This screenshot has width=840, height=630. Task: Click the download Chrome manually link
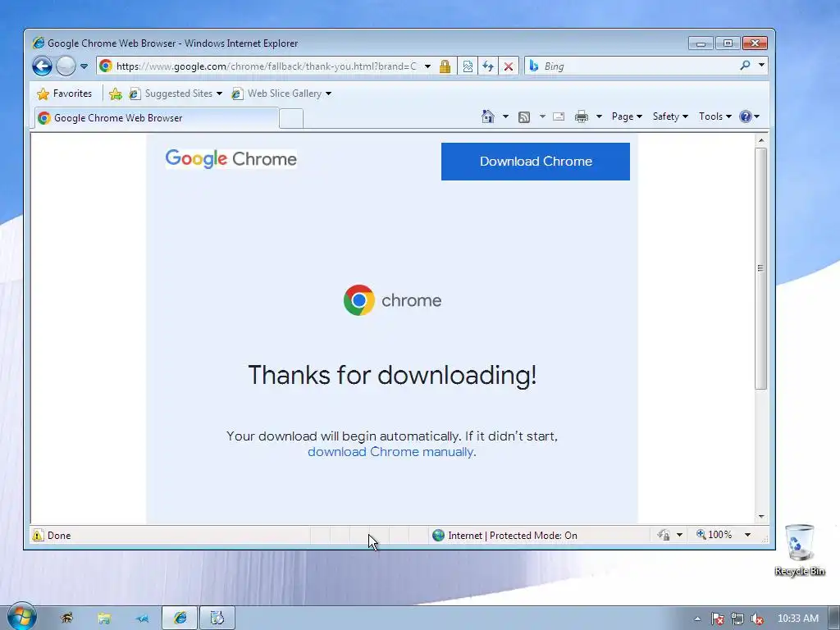[x=391, y=452]
